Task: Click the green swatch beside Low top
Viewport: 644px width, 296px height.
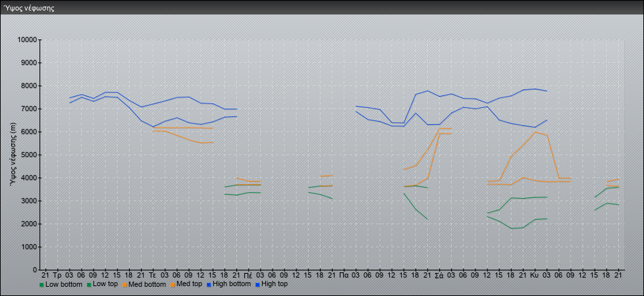Action: (x=89, y=285)
